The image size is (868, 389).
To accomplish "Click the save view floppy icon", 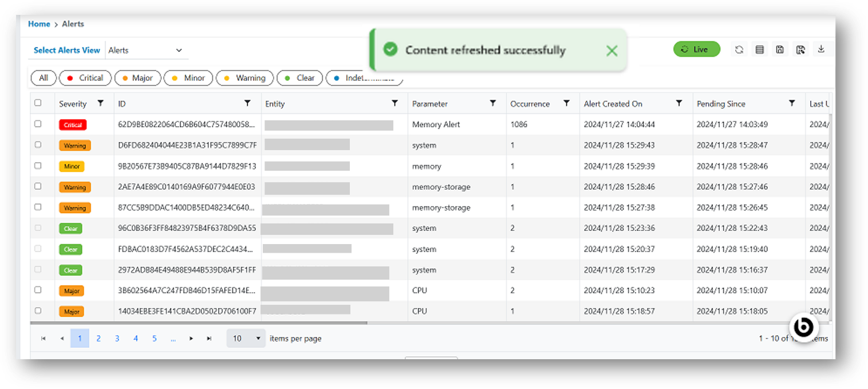I will click(x=780, y=50).
